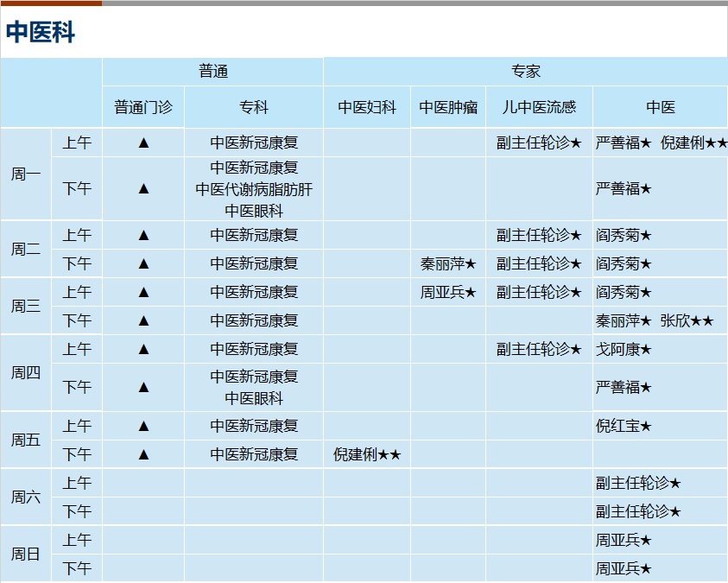Select 秦丽萍★ in Tuesday afternoon 中医肿瘤
The height and width of the screenshot is (583, 728).
pos(448,263)
